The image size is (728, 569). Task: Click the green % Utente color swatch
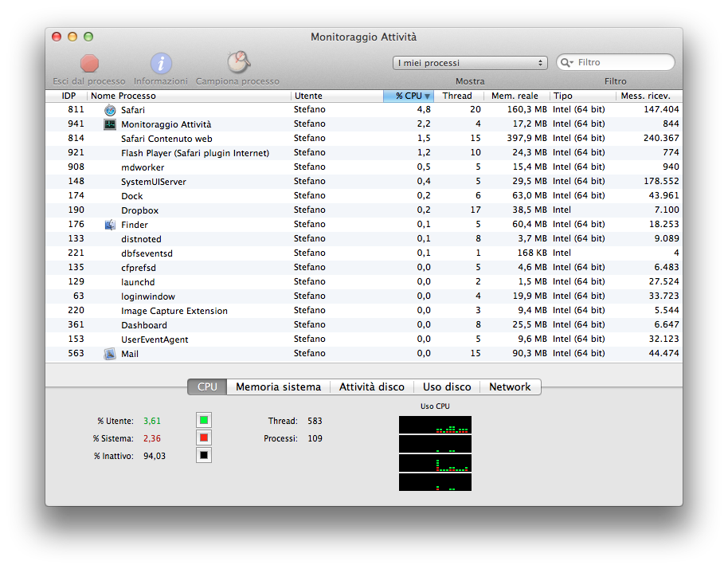point(204,420)
